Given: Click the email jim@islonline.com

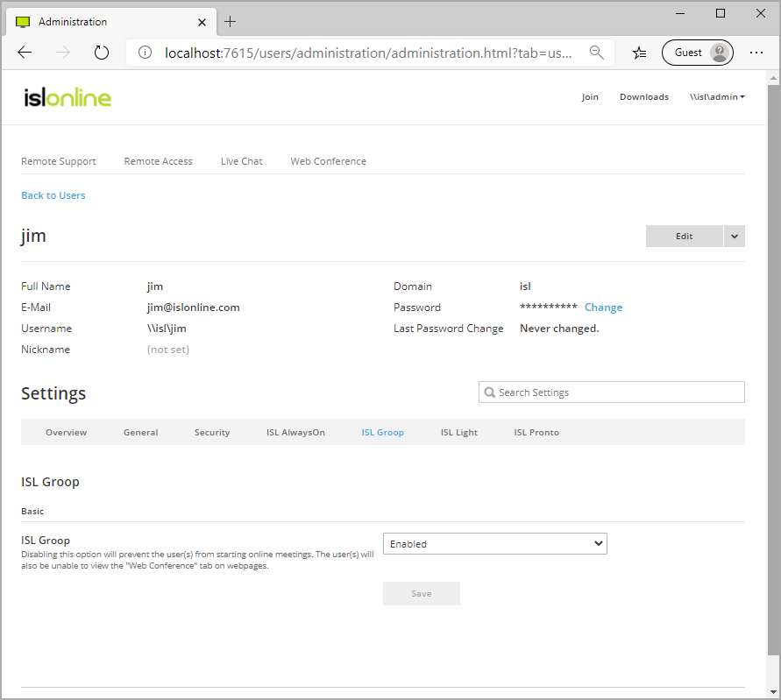Looking at the screenshot, I should (x=193, y=308).
